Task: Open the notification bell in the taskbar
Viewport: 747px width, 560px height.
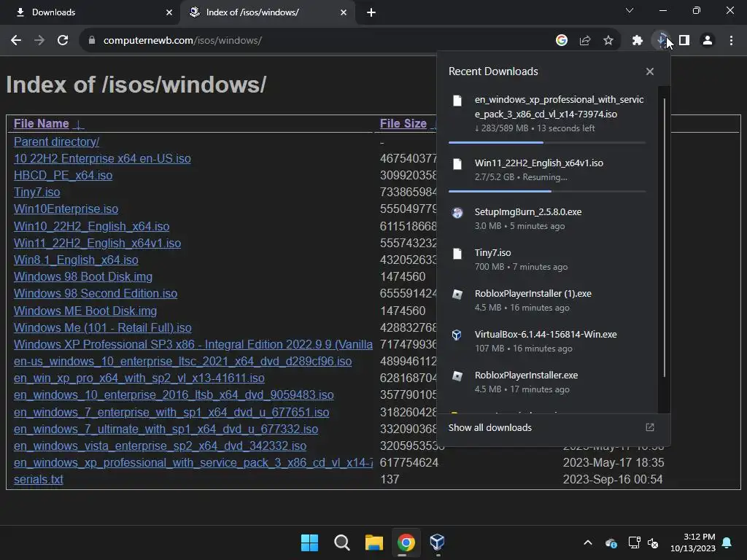Action: pos(727,542)
